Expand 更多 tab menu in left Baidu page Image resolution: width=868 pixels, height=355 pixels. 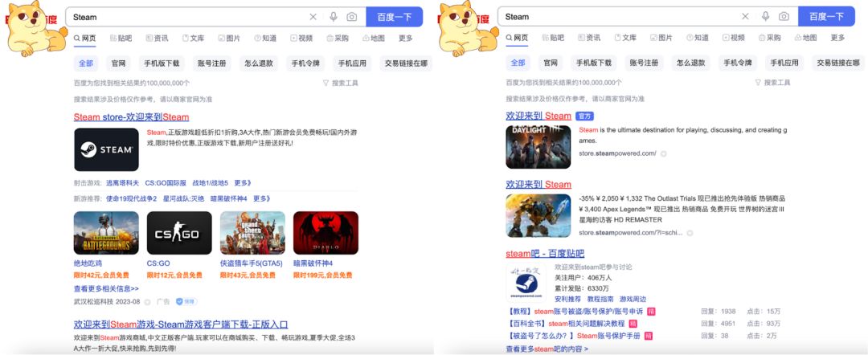pyautogui.click(x=406, y=39)
